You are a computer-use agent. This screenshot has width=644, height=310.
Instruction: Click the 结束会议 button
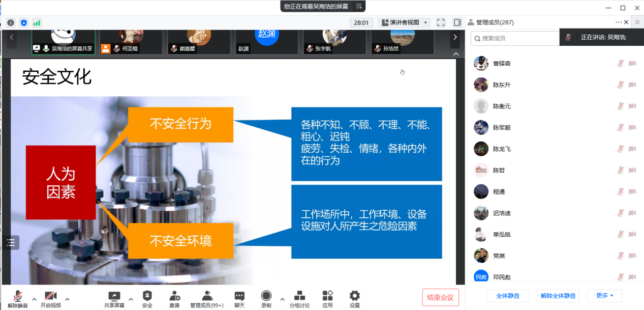click(x=440, y=297)
